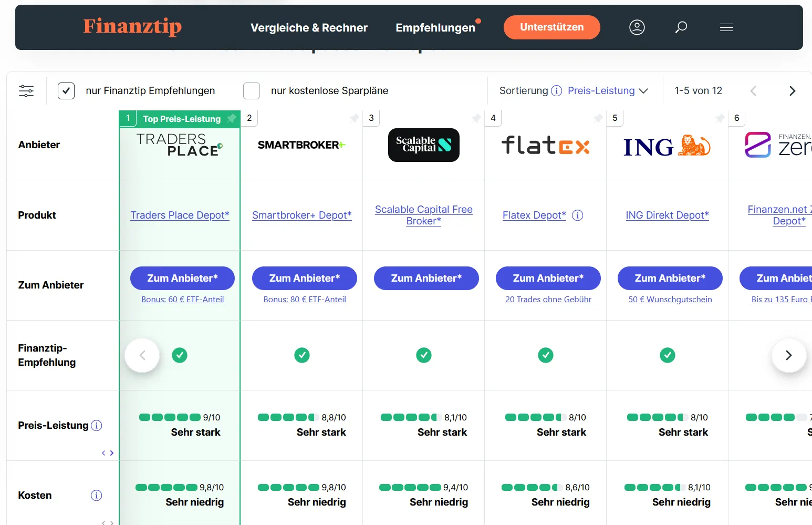Click the search magnifier icon
Image resolution: width=812 pixels, height=525 pixels.
(x=681, y=27)
